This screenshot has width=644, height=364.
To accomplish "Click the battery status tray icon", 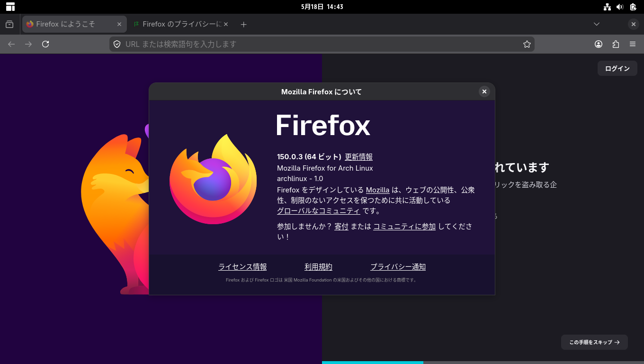I will tap(633, 7).
